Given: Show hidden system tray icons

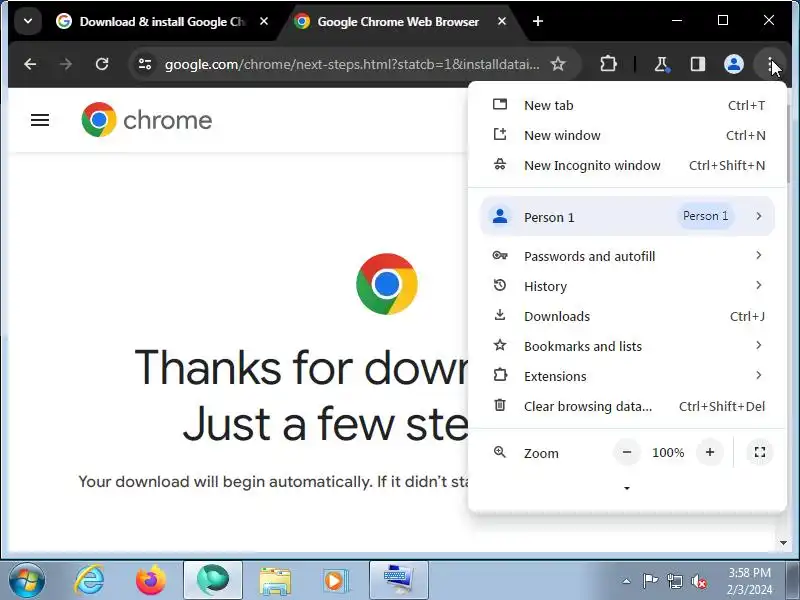Looking at the screenshot, I should click(627, 581).
